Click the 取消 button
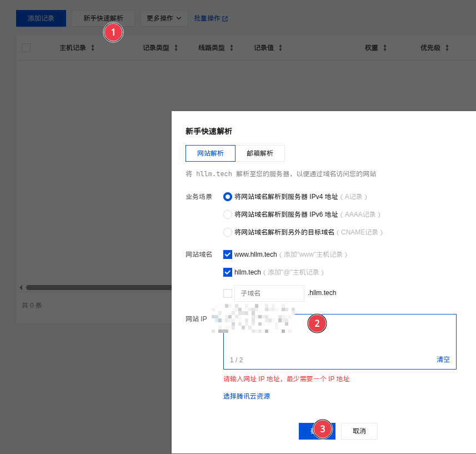Image resolution: width=476 pixels, height=454 pixels. pos(359,431)
